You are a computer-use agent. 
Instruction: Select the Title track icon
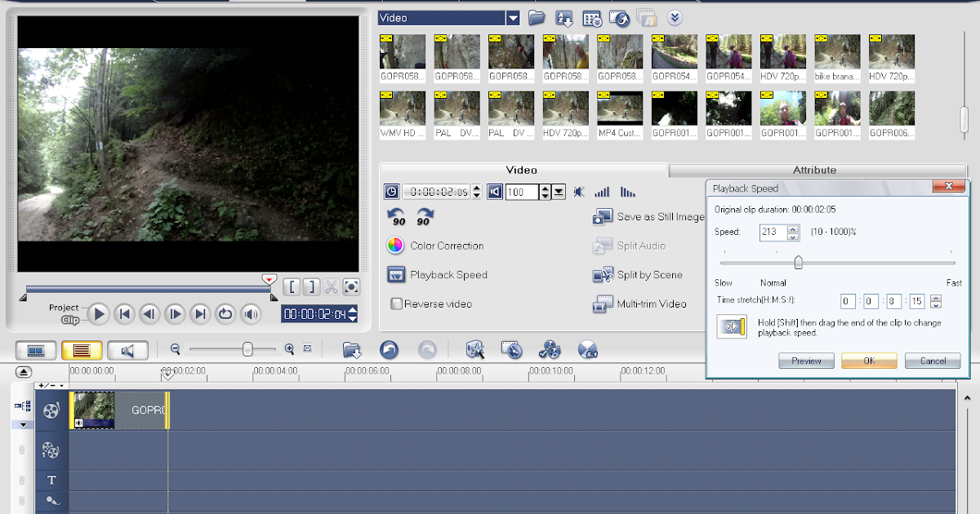click(x=51, y=481)
